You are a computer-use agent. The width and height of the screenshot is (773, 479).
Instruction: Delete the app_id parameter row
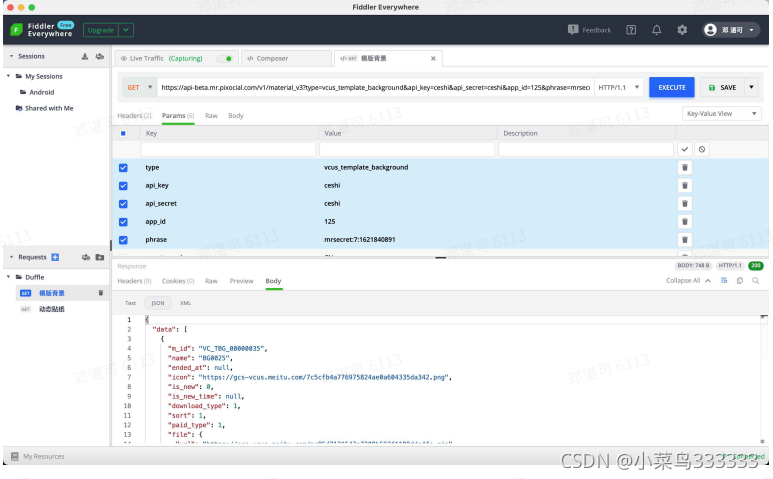click(x=685, y=222)
